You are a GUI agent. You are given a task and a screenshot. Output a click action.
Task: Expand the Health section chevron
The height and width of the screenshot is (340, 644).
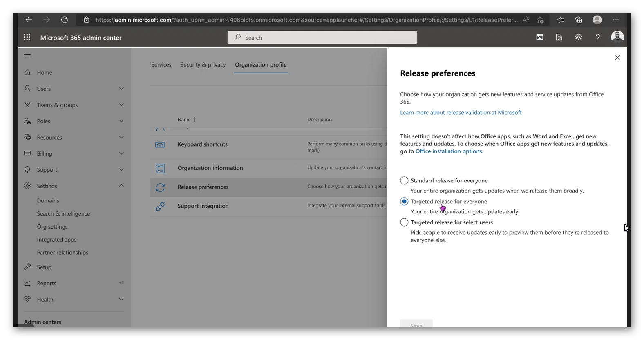(x=121, y=299)
